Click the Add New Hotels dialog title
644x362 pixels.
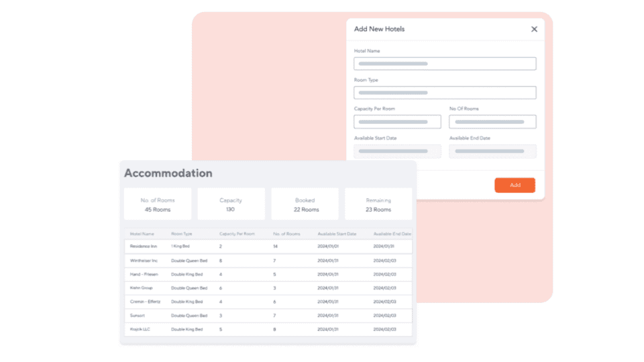point(379,29)
